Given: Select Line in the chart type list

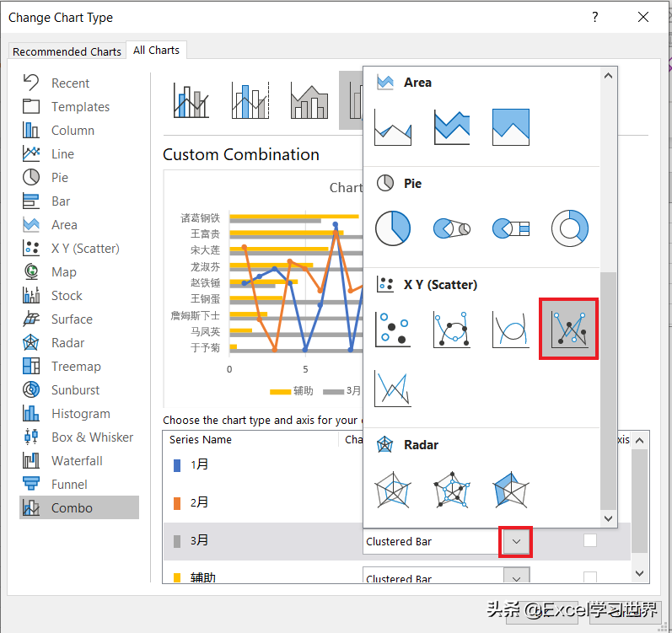Looking at the screenshot, I should 79,153.
